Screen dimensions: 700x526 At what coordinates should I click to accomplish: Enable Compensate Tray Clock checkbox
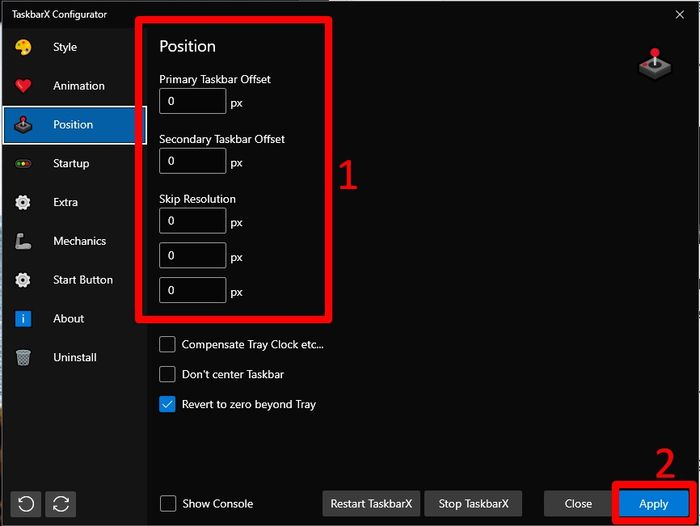(x=167, y=345)
